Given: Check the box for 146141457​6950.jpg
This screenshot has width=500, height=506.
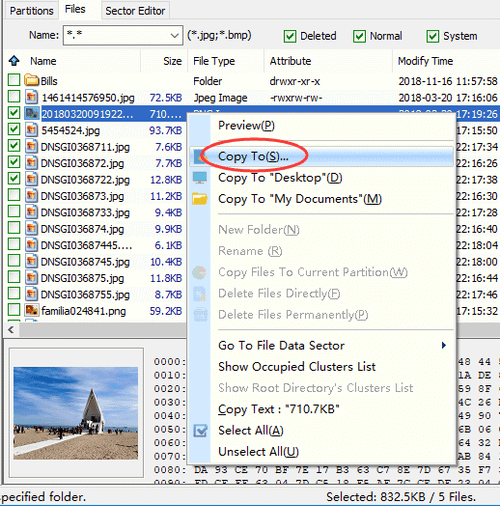Looking at the screenshot, I should coord(14,96).
